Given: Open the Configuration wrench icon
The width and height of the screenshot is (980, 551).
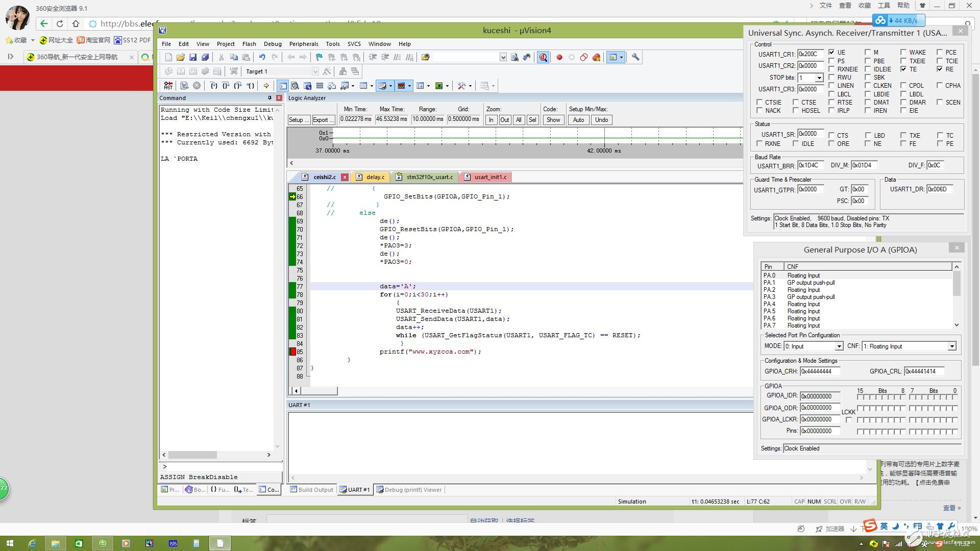Looking at the screenshot, I should click(635, 57).
